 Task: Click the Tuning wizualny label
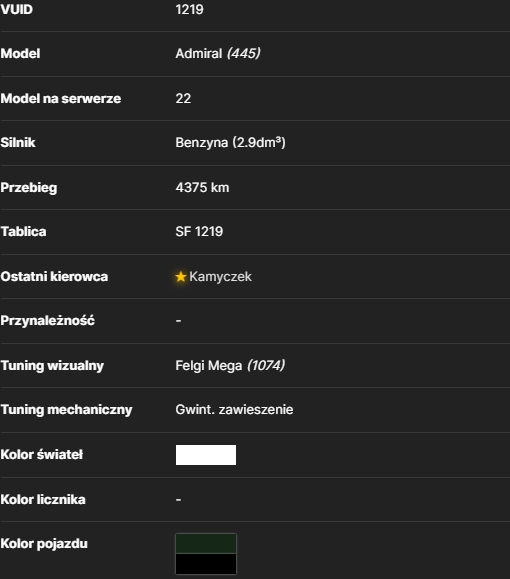pyautogui.click(x=52, y=366)
